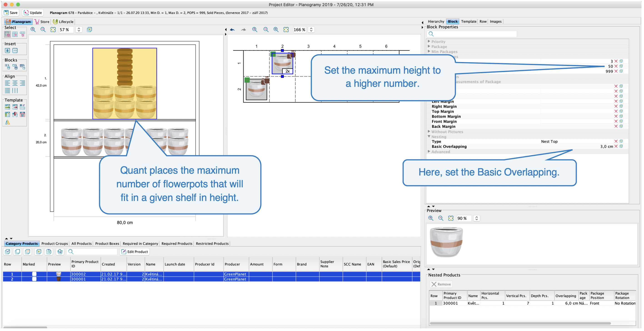Click the Save button
This screenshot has height=331, width=644.
(x=11, y=13)
